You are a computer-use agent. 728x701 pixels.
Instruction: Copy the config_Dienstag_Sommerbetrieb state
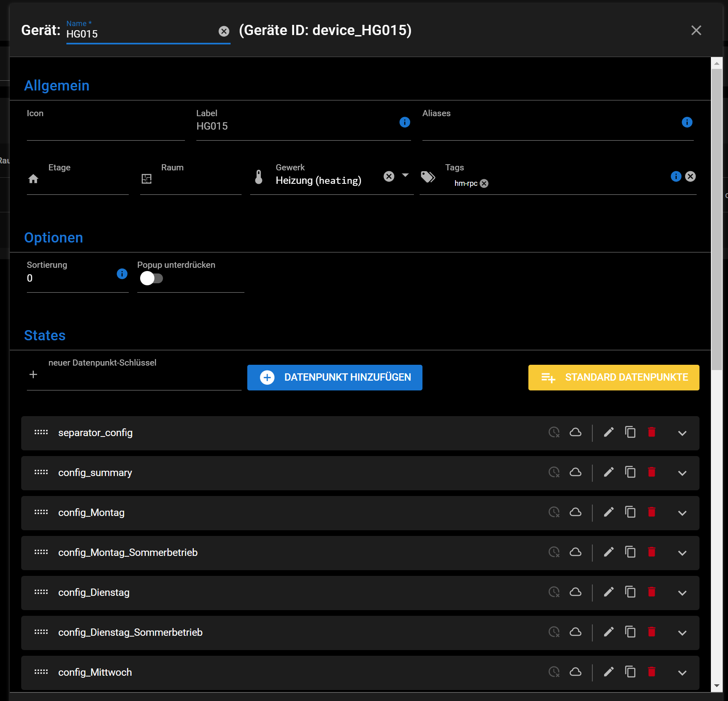[630, 632]
